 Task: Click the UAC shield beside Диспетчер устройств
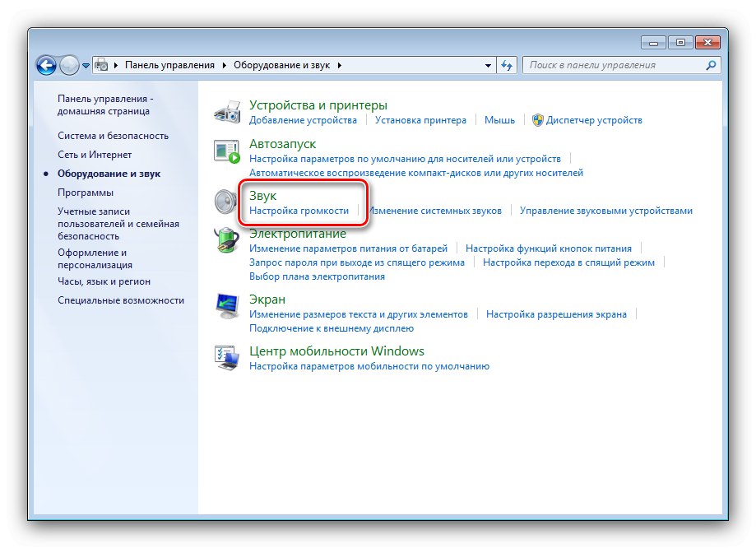pyautogui.click(x=540, y=119)
